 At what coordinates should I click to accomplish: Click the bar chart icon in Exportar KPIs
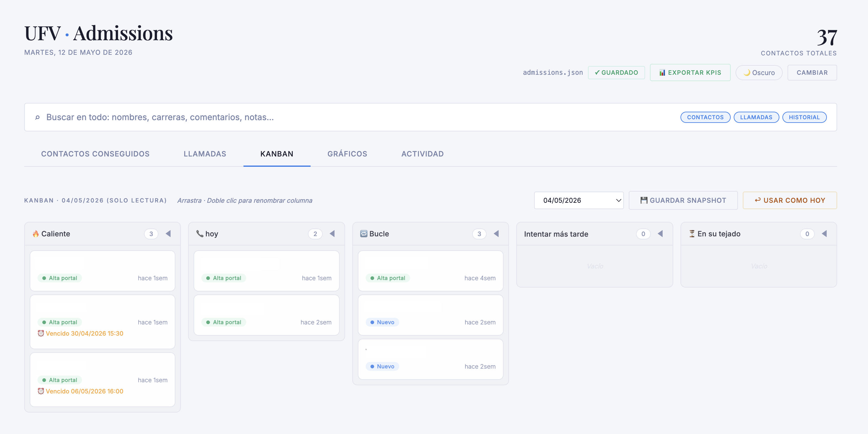pos(662,73)
